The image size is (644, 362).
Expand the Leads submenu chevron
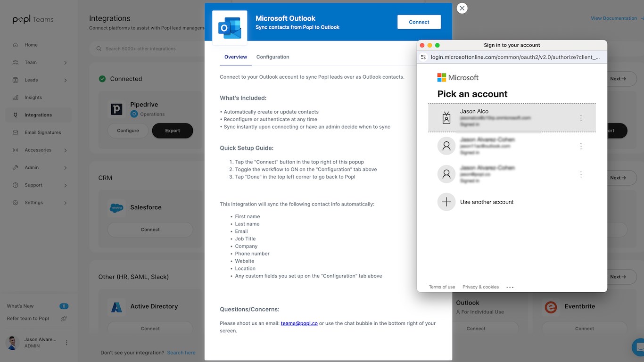click(x=66, y=80)
